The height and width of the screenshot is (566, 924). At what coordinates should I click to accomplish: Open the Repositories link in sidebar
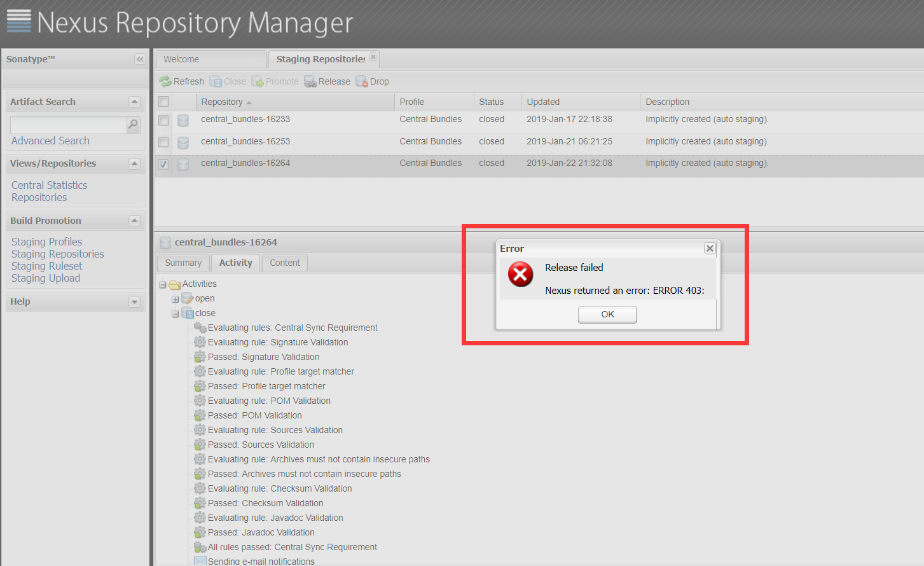pos(39,197)
